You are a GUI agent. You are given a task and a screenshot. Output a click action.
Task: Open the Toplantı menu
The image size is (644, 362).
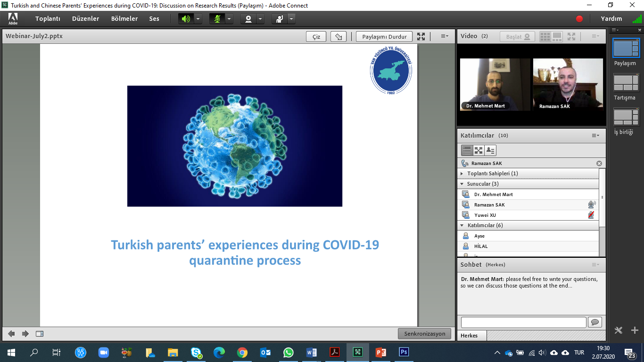coord(48,19)
